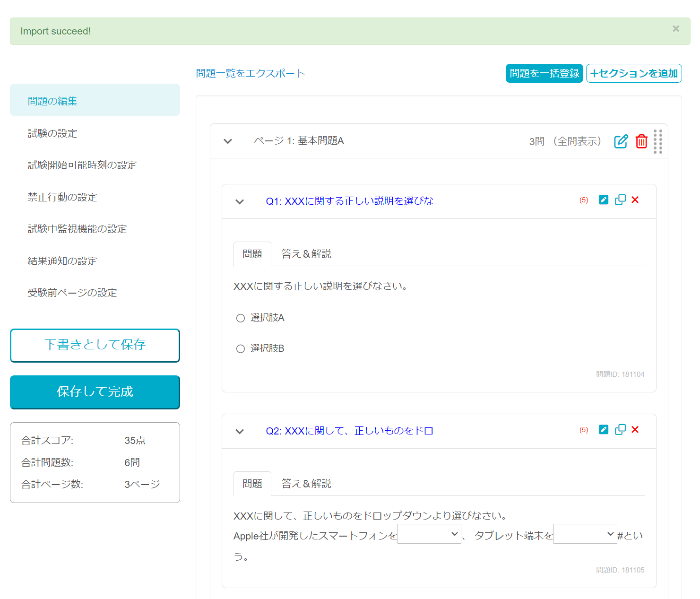Viewport: 700px width, 599px height.
Task: Dismiss the Import succeed alert
Action: [676, 29]
